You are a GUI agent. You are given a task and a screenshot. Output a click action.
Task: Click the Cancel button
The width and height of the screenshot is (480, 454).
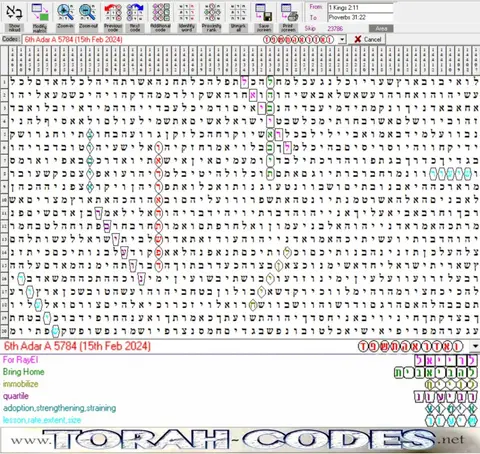pyautogui.click(x=368, y=39)
